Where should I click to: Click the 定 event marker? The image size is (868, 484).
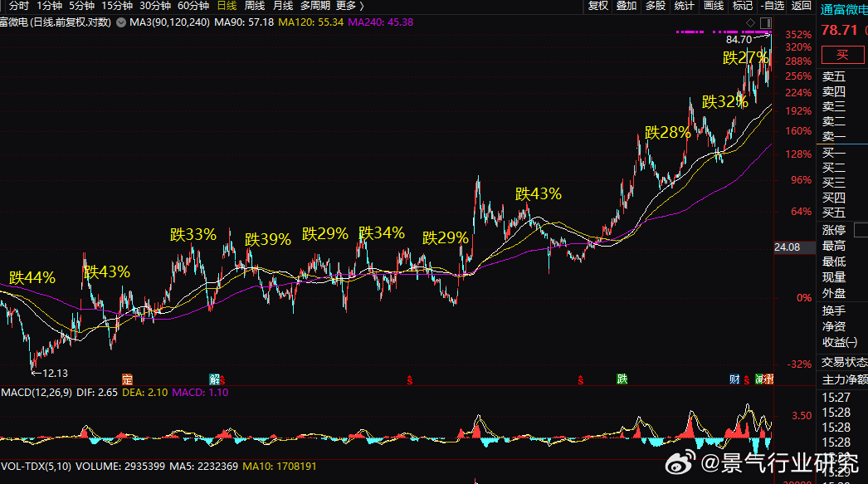pyautogui.click(x=127, y=379)
